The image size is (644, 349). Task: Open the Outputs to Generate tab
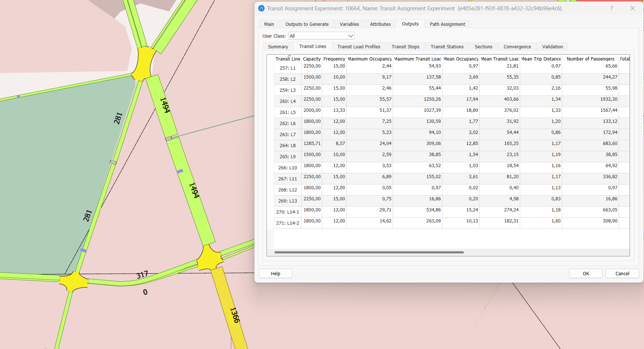click(x=307, y=24)
